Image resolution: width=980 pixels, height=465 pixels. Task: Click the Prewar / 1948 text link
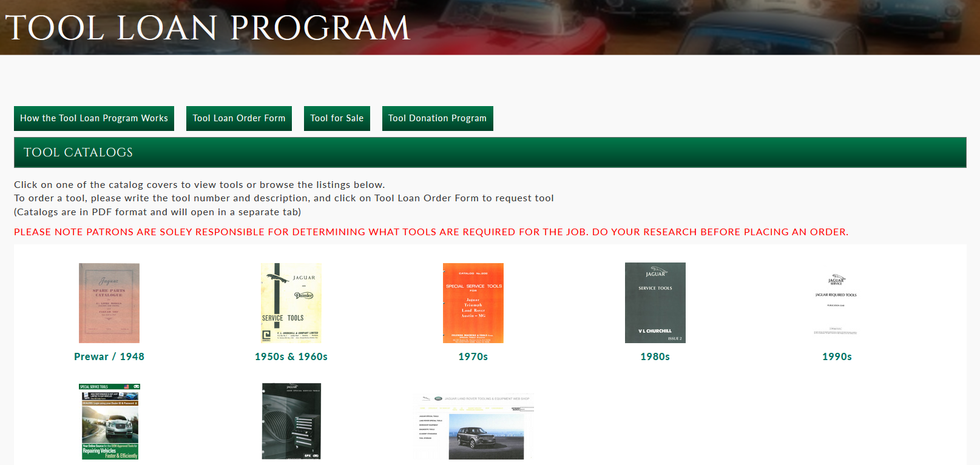[x=109, y=356]
